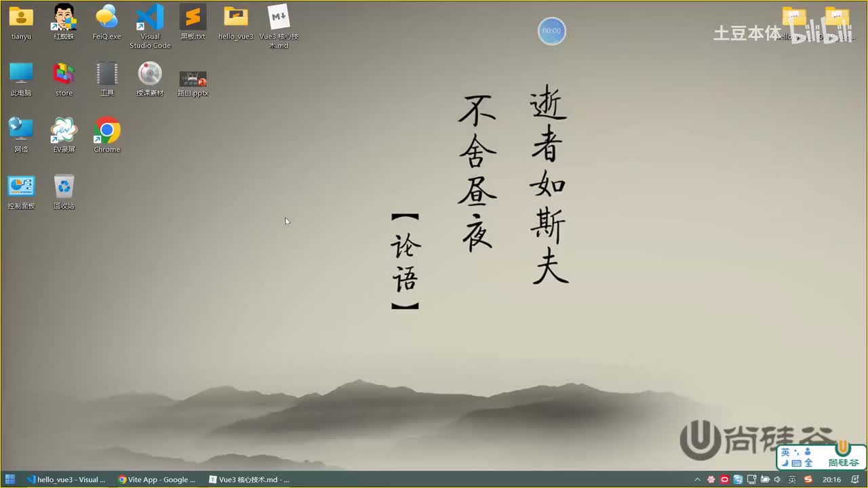Image resolution: width=868 pixels, height=488 pixels.
Task: Select the Visual Studio Code desktop shortcut
Action: [x=150, y=26]
